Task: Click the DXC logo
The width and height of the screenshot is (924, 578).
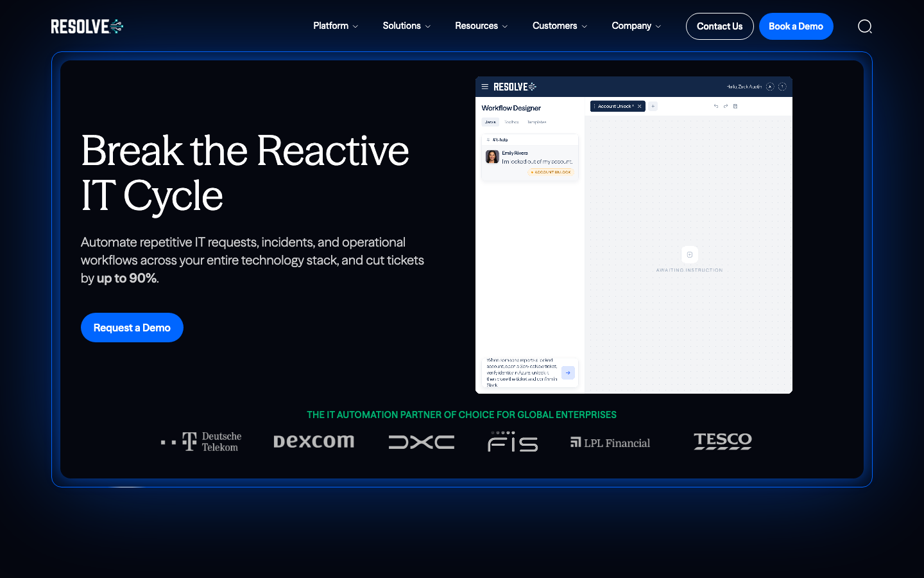Action: [x=422, y=442]
